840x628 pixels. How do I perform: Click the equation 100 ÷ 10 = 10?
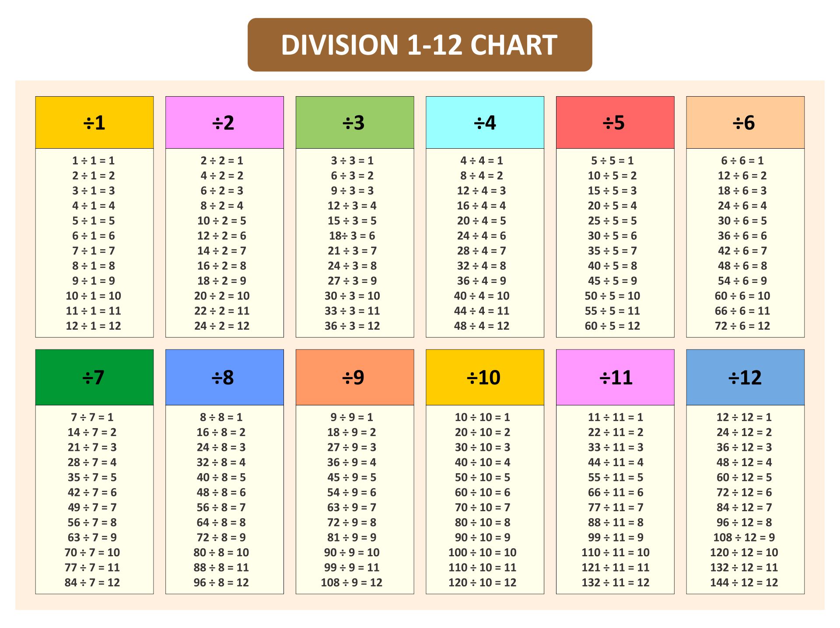482,552
